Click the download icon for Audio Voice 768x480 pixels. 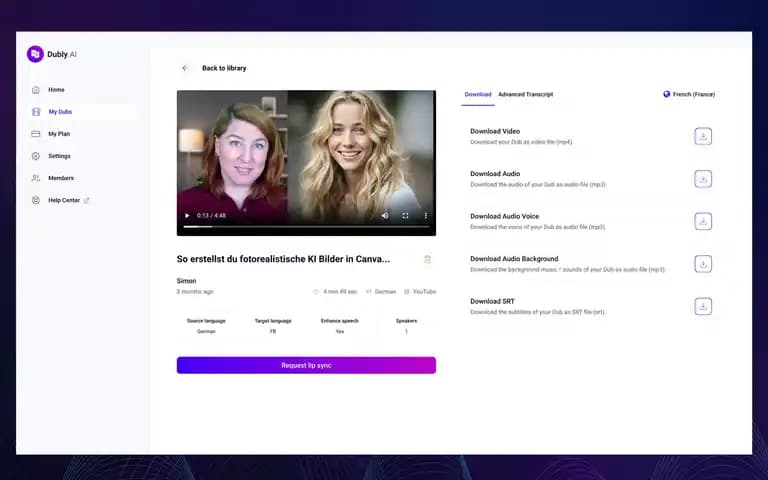click(x=703, y=221)
